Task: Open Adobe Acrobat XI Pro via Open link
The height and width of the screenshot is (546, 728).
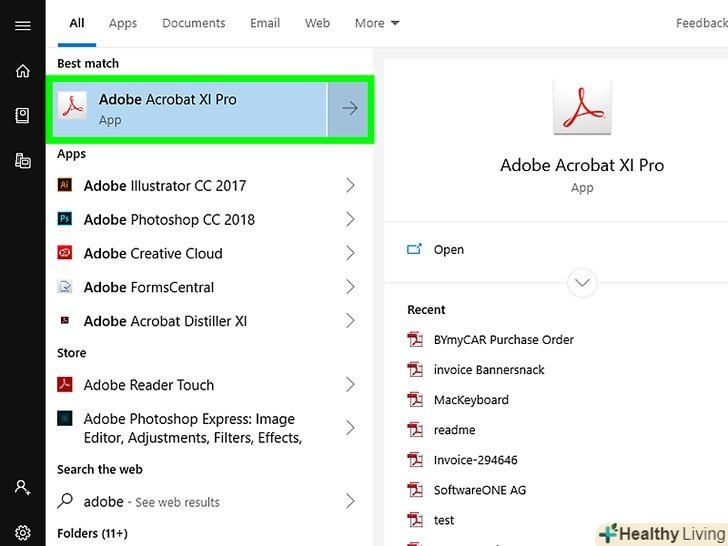Action: pos(448,250)
